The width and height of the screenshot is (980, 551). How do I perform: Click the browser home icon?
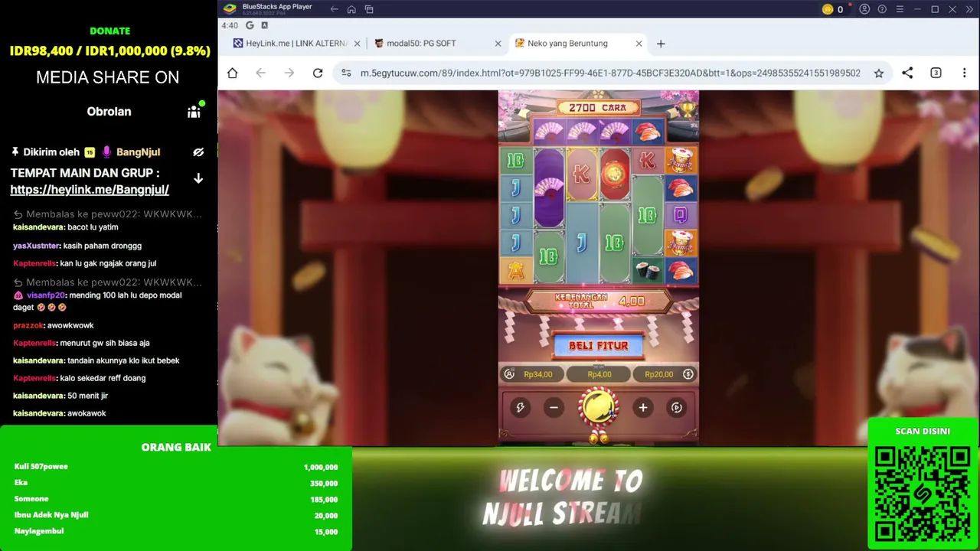[233, 73]
